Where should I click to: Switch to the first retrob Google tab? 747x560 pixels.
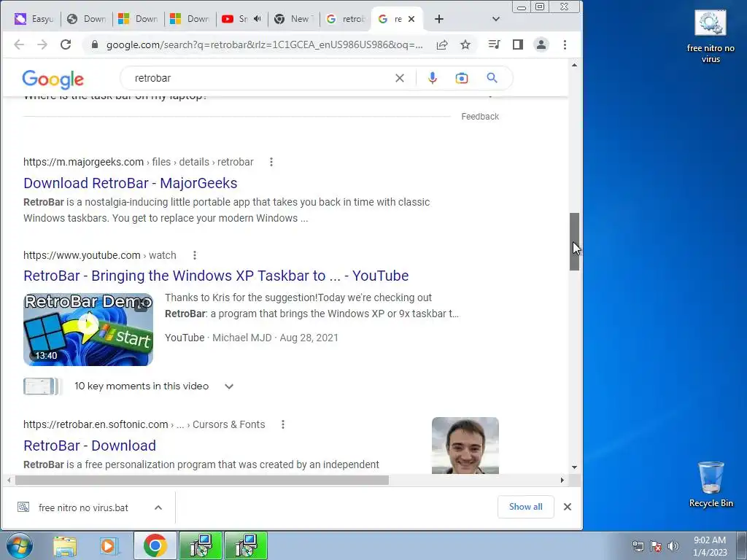coord(345,19)
